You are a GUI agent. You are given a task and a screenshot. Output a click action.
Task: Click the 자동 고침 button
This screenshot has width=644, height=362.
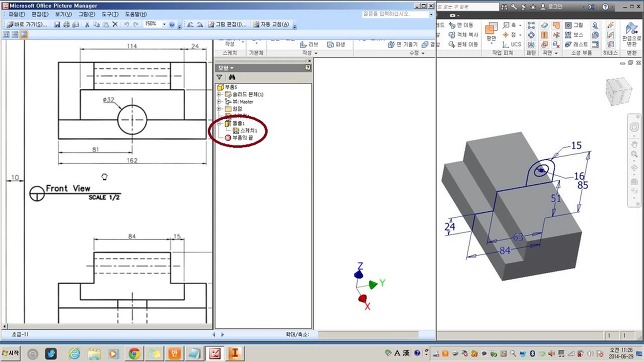271,25
